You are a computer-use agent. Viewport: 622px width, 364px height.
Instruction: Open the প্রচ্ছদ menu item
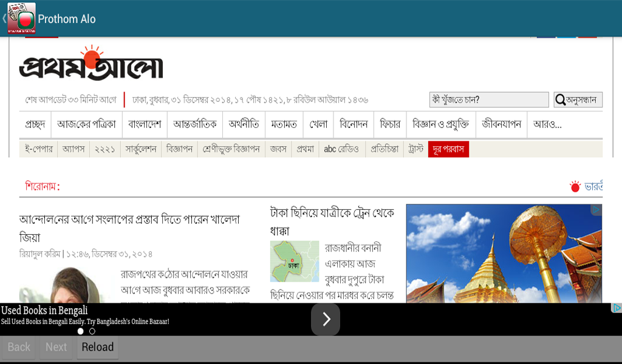(35, 124)
